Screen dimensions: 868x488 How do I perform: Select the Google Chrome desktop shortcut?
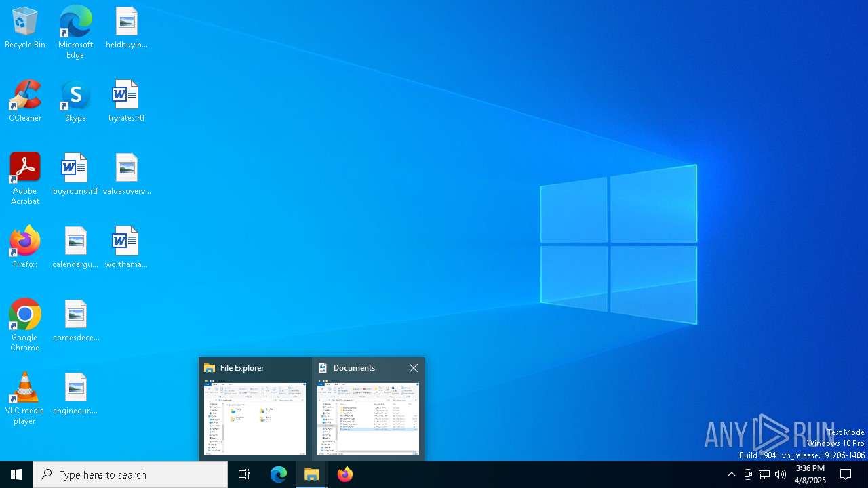25,325
